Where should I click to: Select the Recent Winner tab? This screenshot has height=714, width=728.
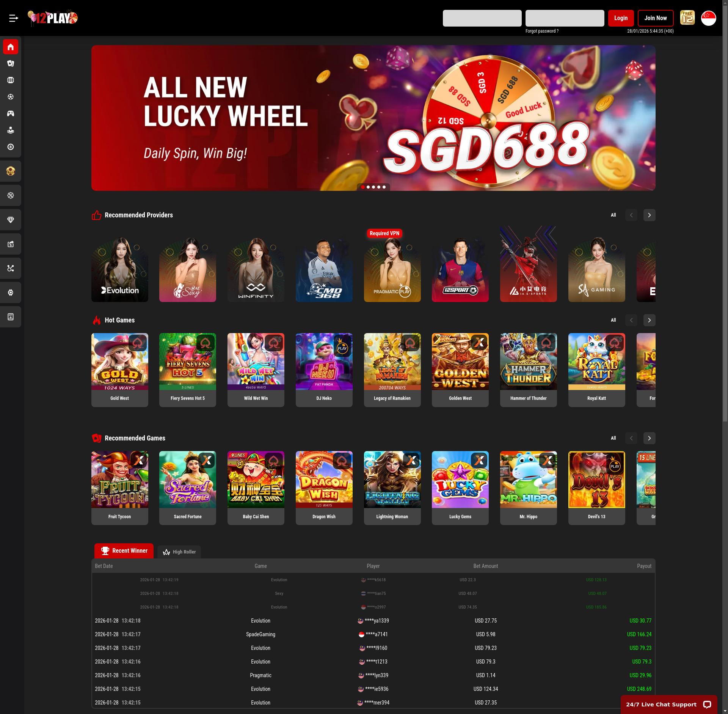pos(124,551)
